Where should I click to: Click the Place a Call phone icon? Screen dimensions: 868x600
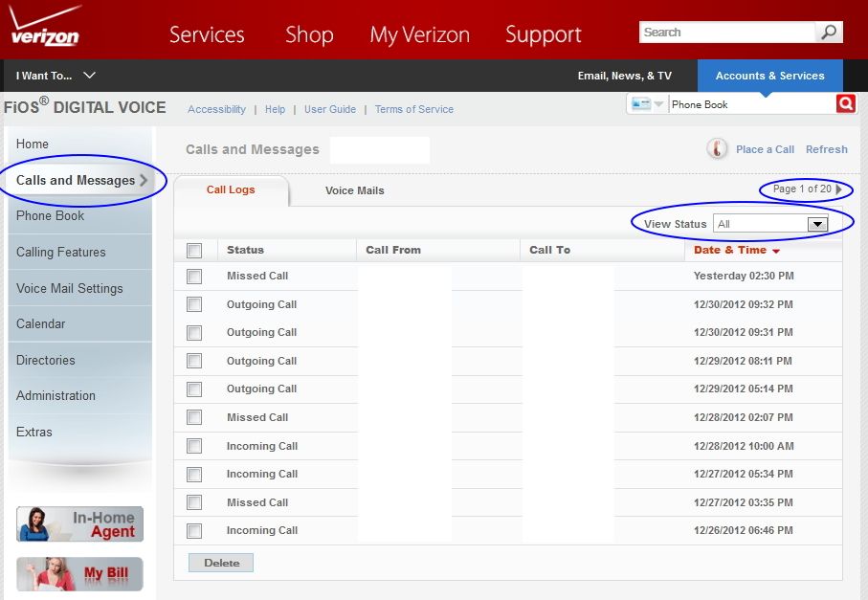(717, 149)
